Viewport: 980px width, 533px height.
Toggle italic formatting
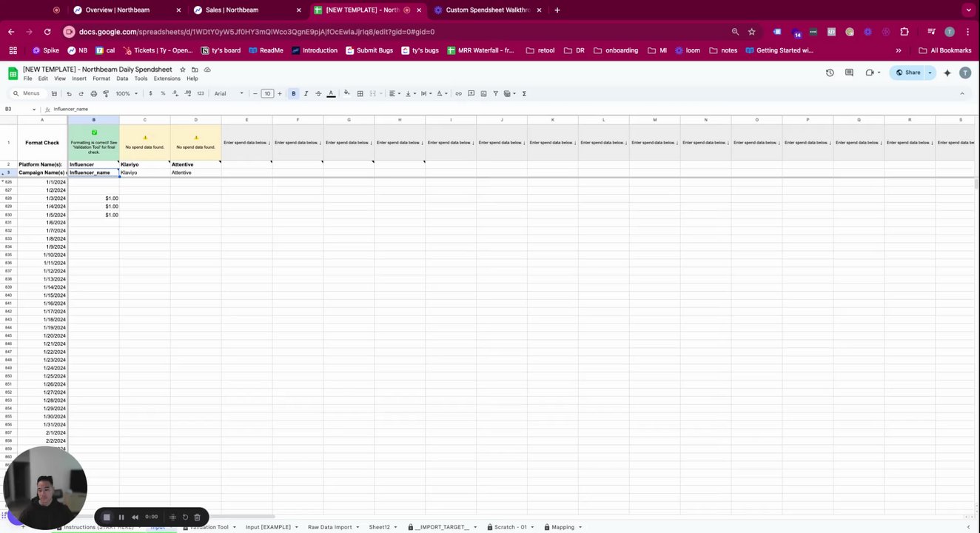click(306, 94)
